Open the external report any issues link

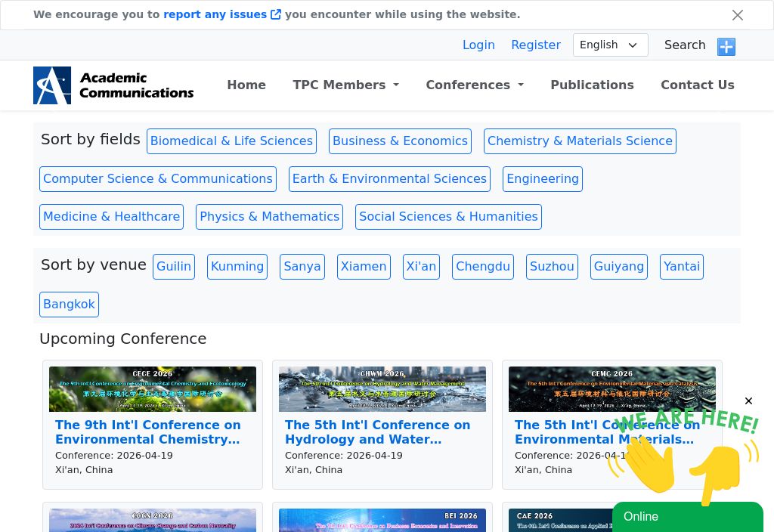(221, 14)
